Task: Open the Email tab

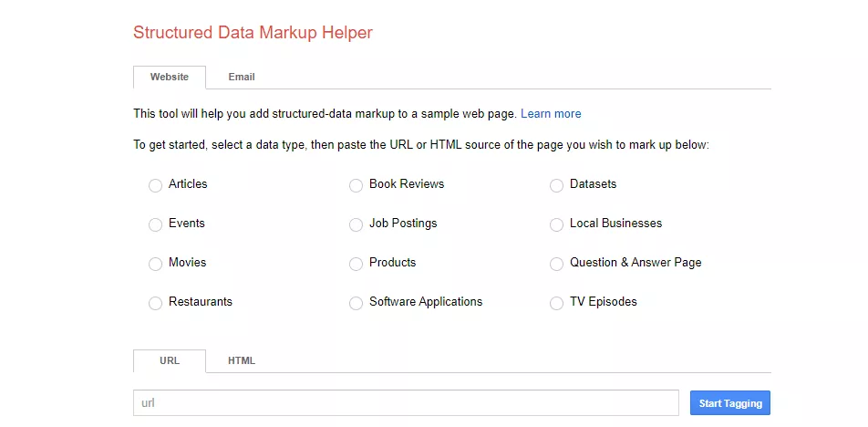Action: (242, 77)
